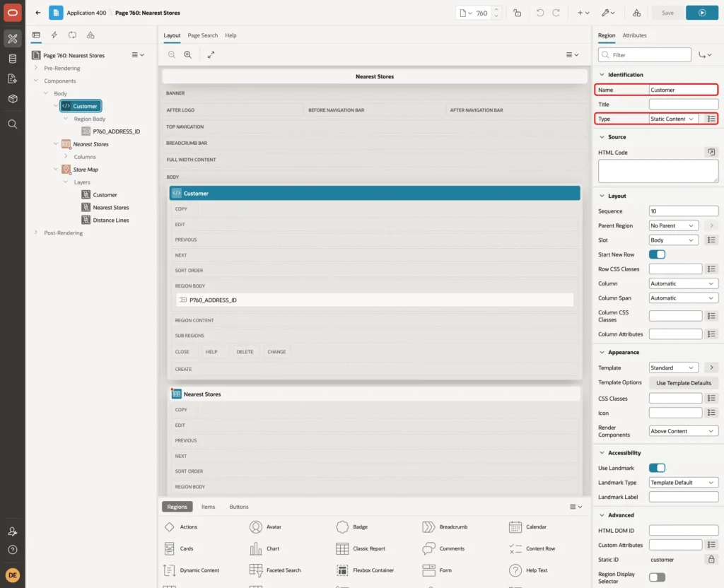Click the Save button
724x588 pixels.
pyautogui.click(x=667, y=13)
